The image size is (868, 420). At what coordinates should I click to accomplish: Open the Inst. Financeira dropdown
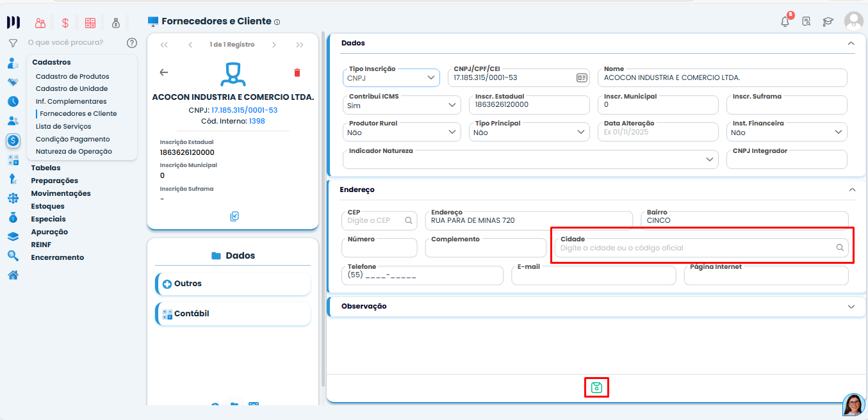click(787, 132)
